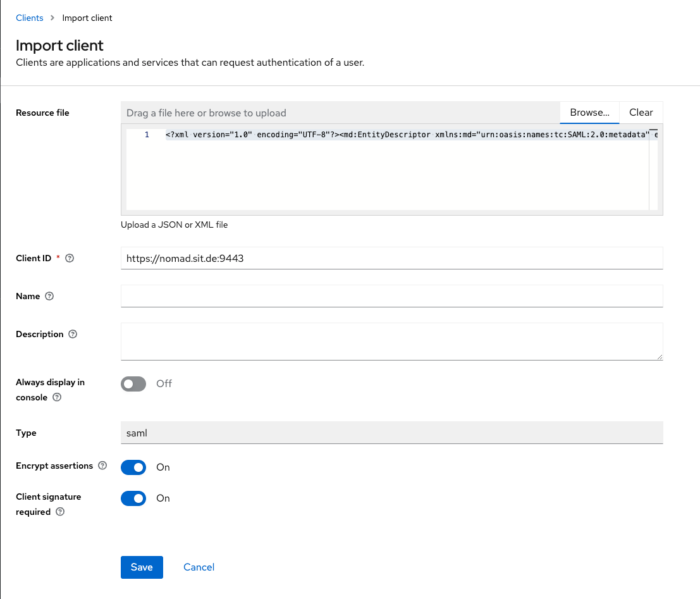
Task: Enable the Always display in console switch
Action: click(133, 384)
